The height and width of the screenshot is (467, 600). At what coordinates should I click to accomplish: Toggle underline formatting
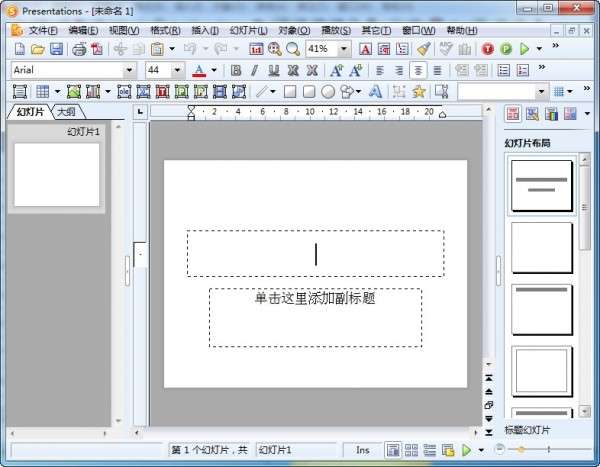click(x=274, y=70)
